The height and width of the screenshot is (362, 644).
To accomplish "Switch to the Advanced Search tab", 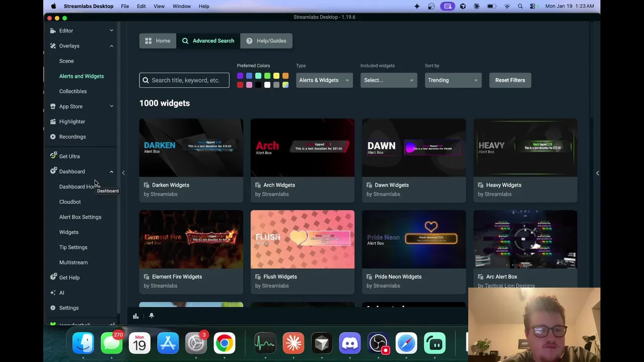I will point(208,41).
